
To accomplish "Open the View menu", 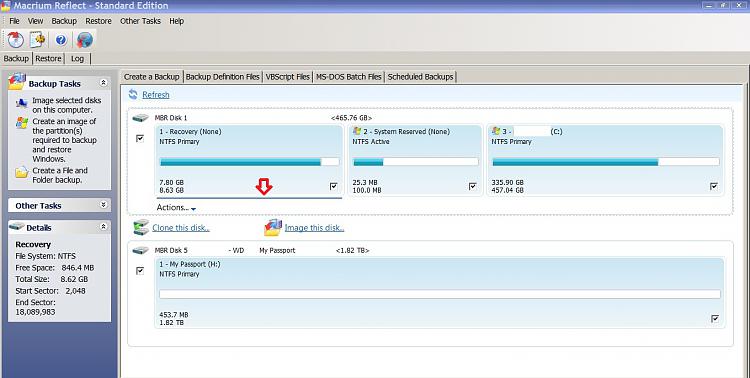I will [x=35, y=21].
